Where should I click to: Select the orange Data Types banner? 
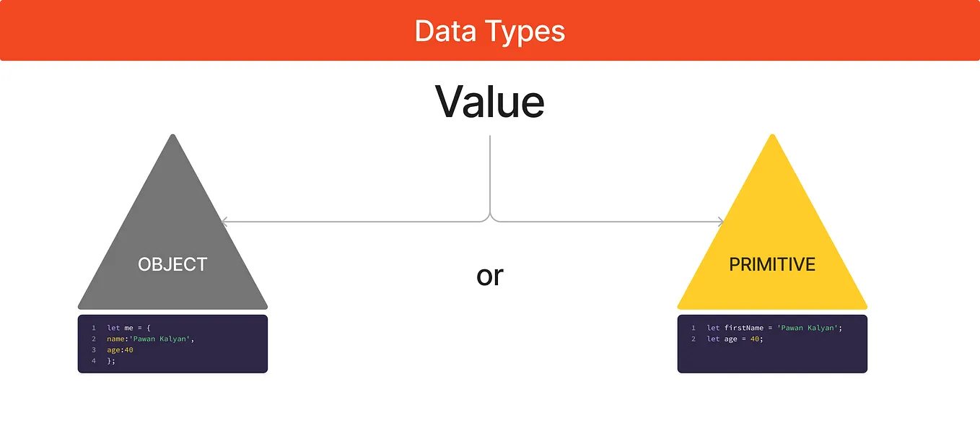point(490,30)
